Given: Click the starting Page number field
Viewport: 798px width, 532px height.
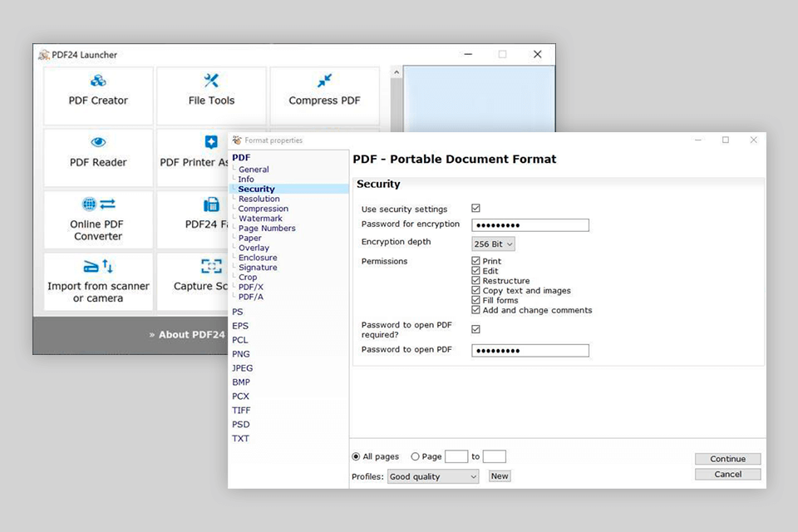Looking at the screenshot, I should [456, 456].
